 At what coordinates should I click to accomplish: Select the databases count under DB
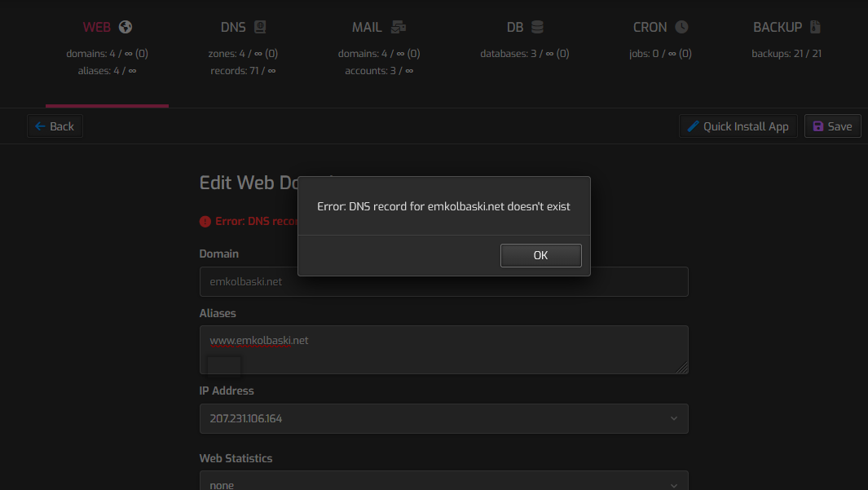click(x=524, y=54)
